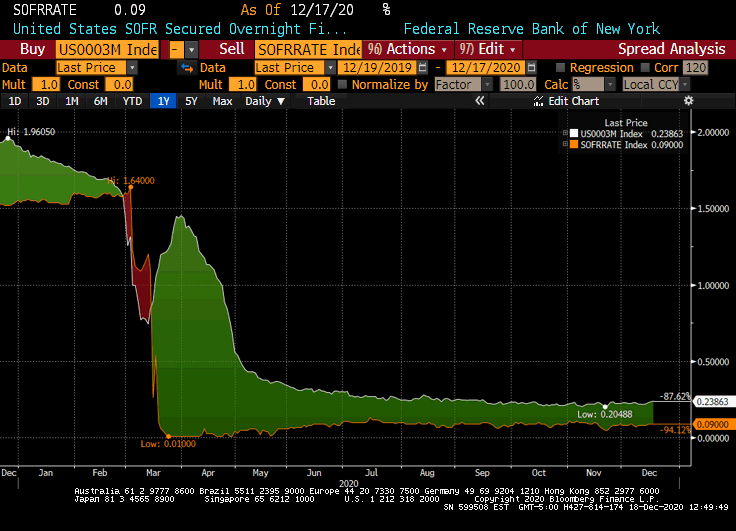Click the orange SOFRRATE legend color swatch
The width and height of the screenshot is (736, 531).
click(574, 145)
